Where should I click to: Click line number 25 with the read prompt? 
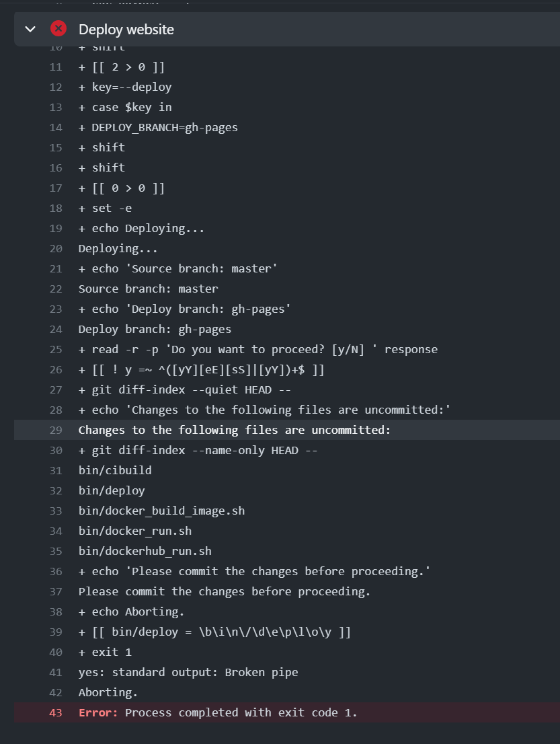point(55,349)
